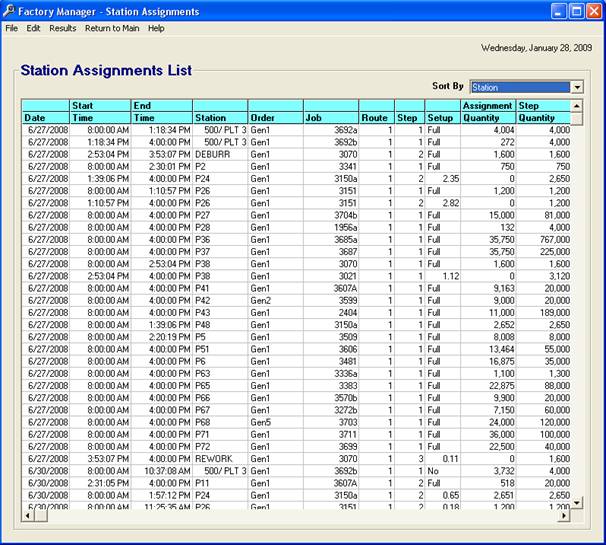Click setup value 1.12
The height and width of the screenshot is (545, 606).
443,276
